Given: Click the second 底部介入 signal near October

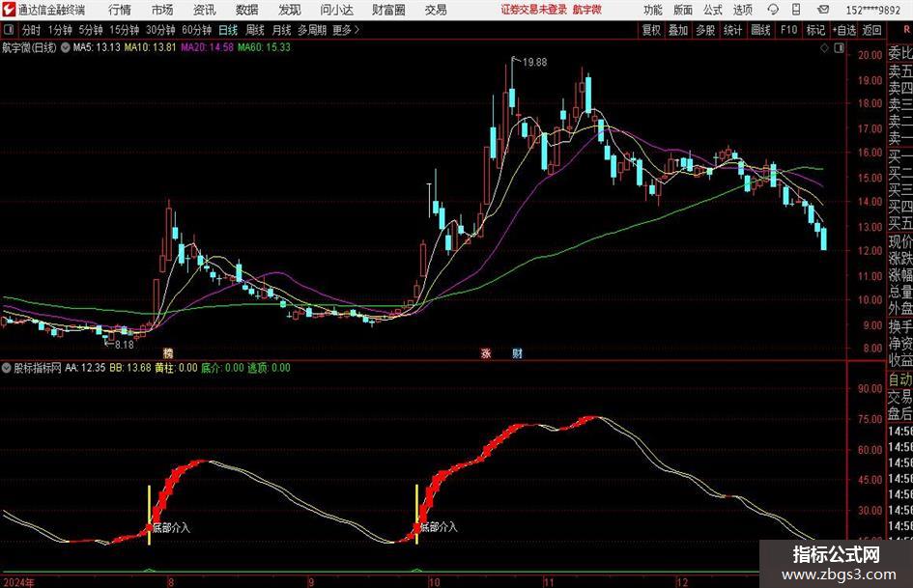Looking at the screenshot, I should click(x=439, y=527).
